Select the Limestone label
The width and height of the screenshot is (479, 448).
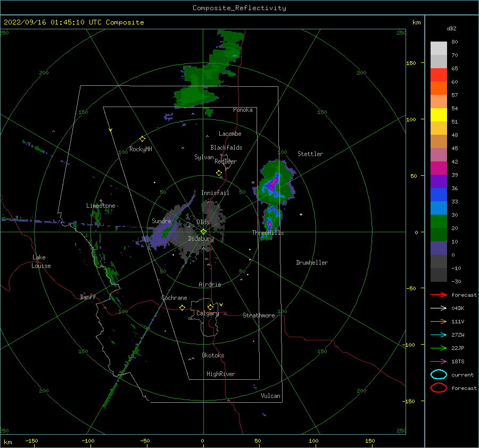pyautogui.click(x=101, y=206)
